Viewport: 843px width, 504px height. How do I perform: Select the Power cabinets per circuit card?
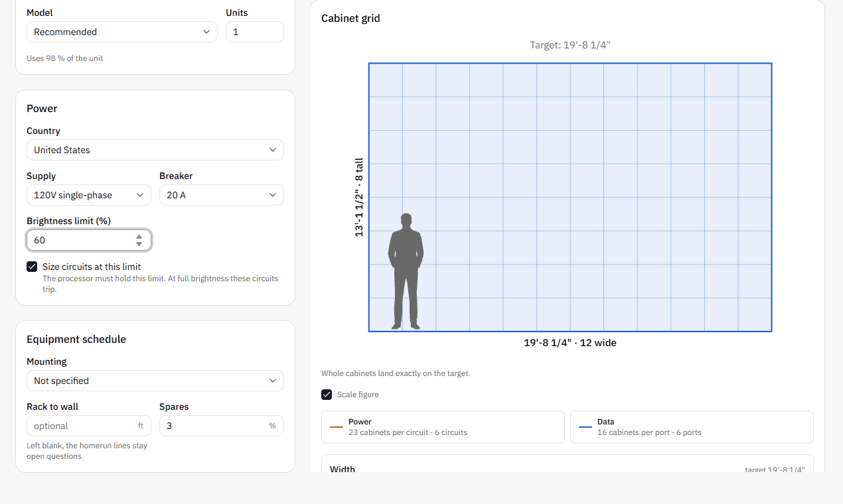443,427
